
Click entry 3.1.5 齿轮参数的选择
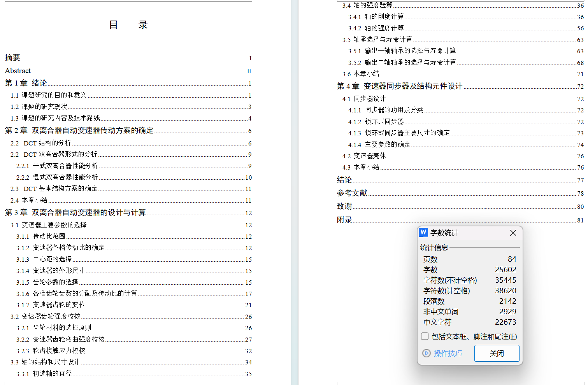(x=134, y=282)
